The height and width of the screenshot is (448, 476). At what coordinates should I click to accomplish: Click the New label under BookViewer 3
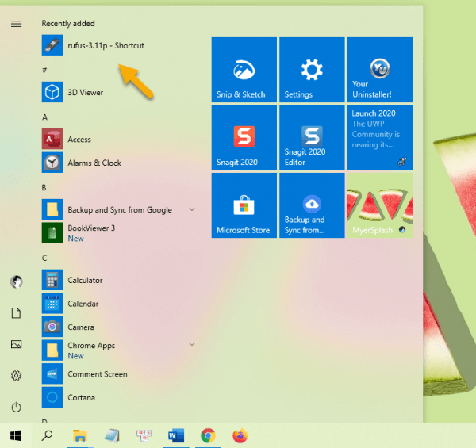pyautogui.click(x=75, y=239)
